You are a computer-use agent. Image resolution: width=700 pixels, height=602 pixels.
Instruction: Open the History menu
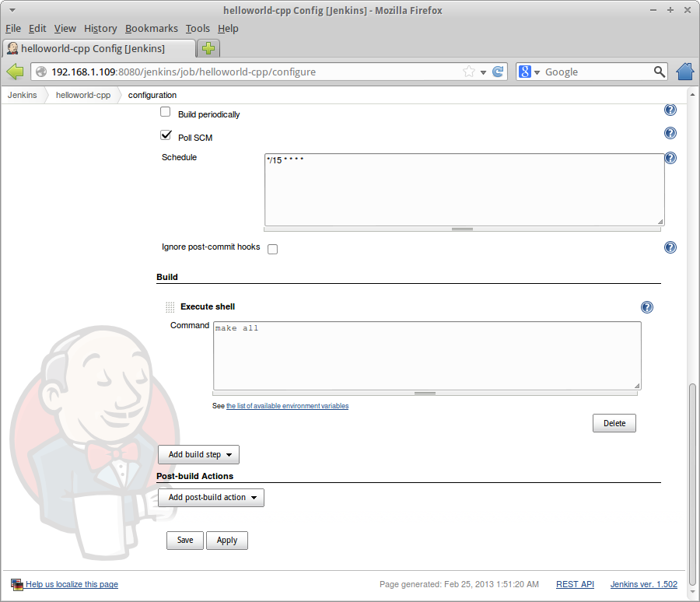(100, 29)
